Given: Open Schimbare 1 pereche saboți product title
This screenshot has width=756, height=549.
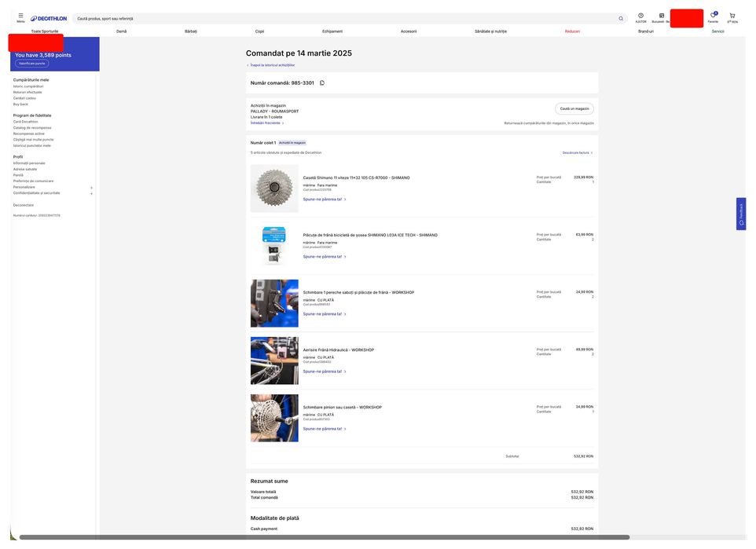Looking at the screenshot, I should tap(358, 293).
